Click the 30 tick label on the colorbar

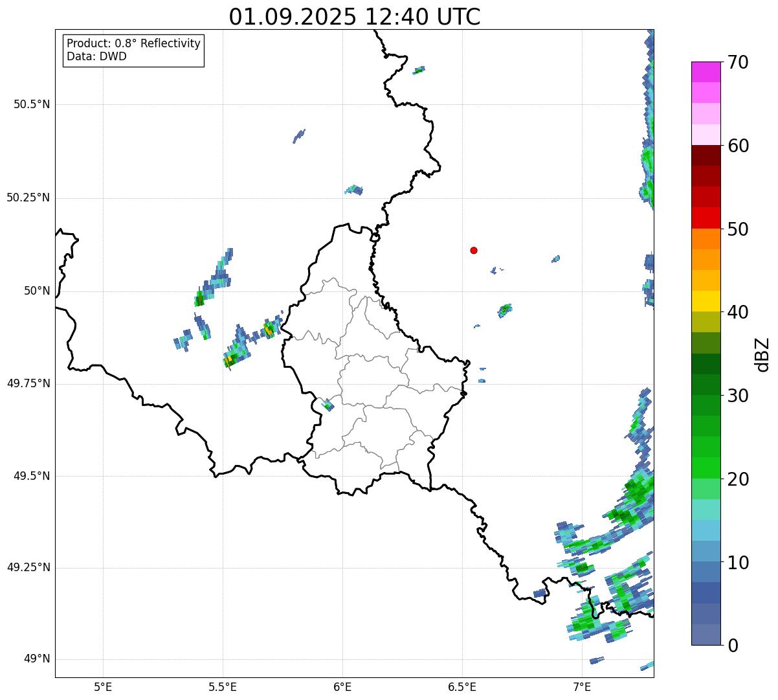point(738,396)
